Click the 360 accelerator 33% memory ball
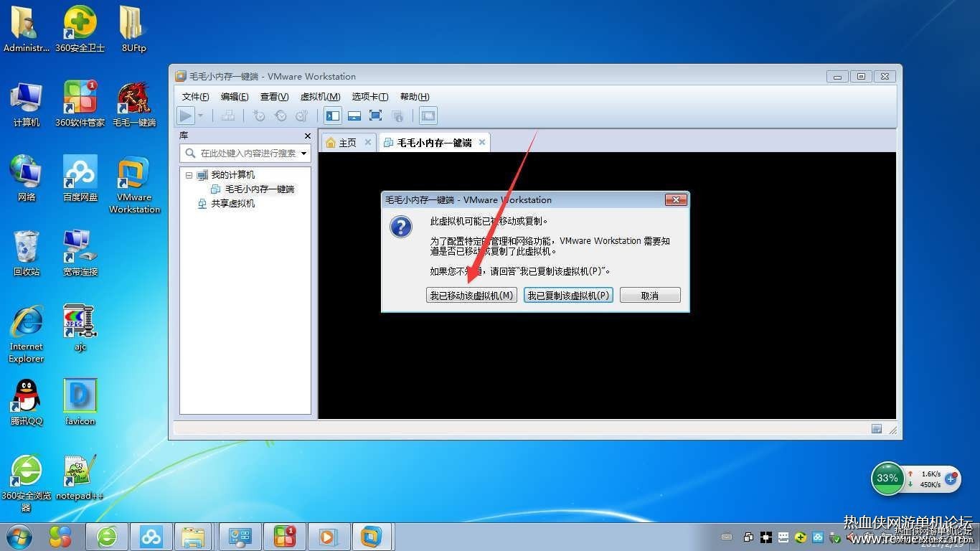This screenshot has height=551, width=980. (x=887, y=478)
